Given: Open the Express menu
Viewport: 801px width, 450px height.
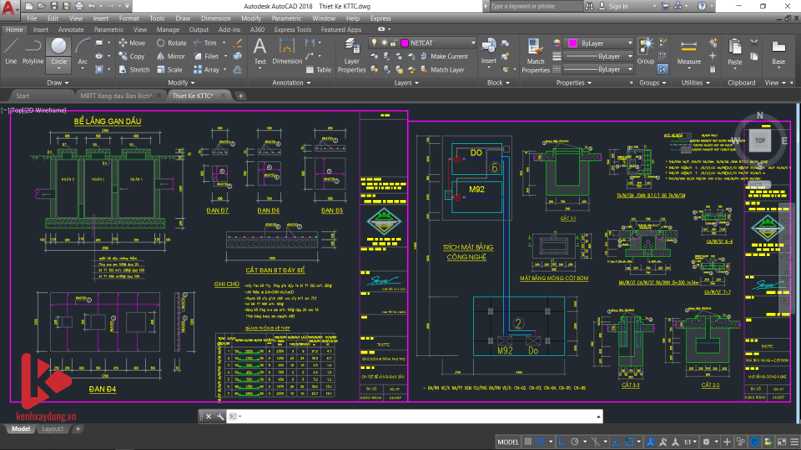Looking at the screenshot, I should point(380,18).
